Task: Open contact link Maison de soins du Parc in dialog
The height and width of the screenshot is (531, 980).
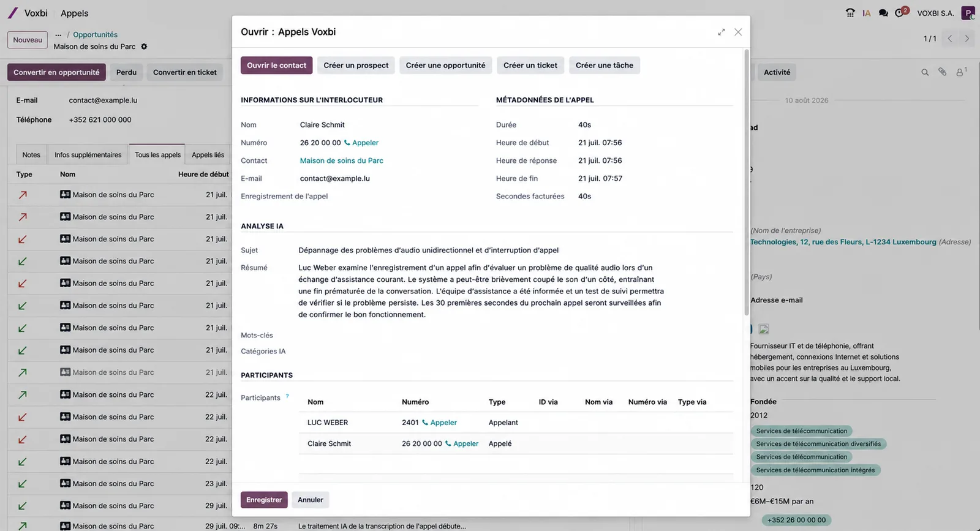Action: pos(341,160)
